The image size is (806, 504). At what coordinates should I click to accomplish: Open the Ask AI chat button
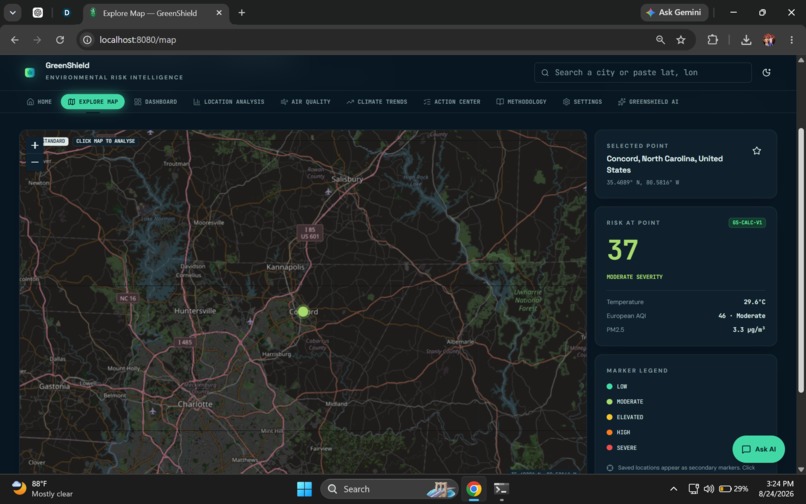758,449
